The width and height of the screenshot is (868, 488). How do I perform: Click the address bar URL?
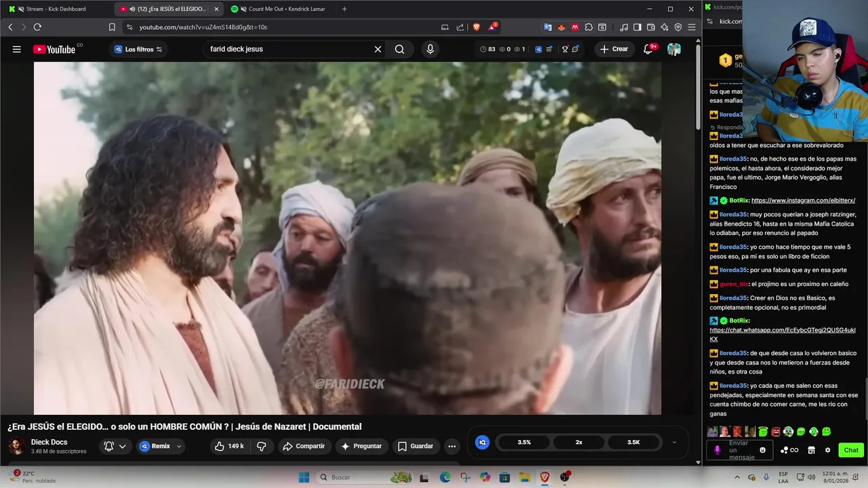point(203,27)
